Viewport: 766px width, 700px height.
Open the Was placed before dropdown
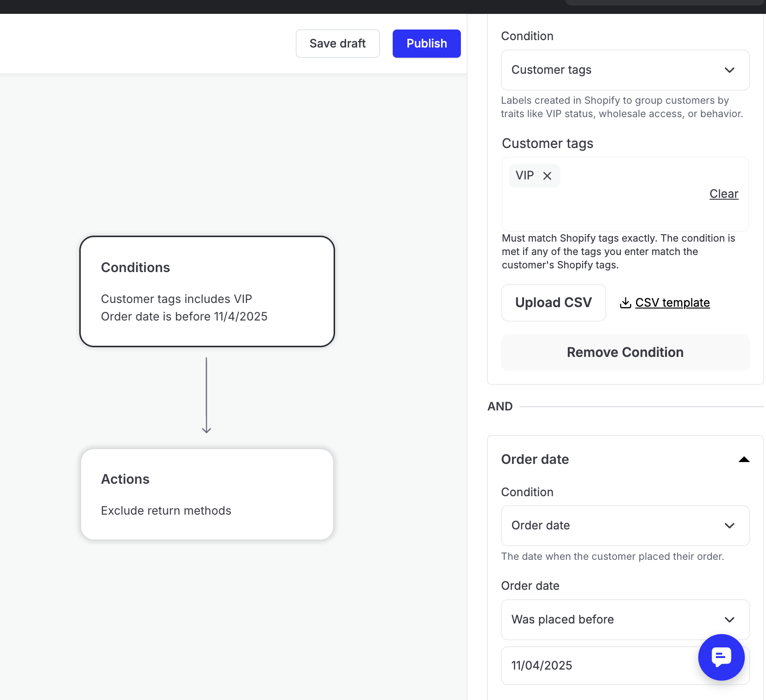coord(625,620)
